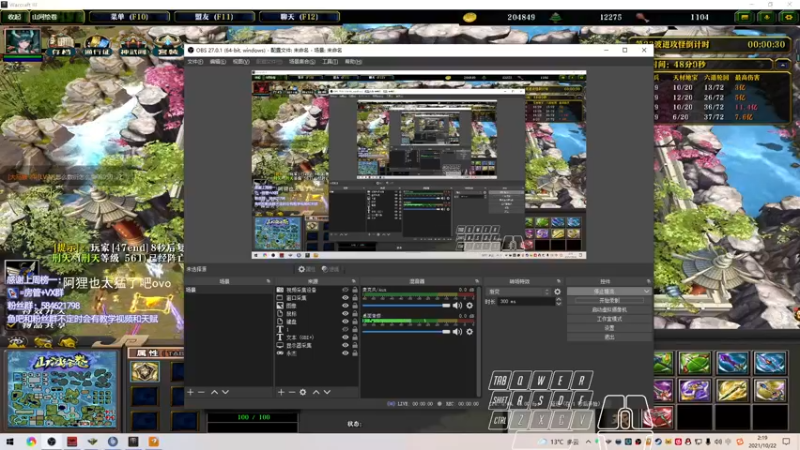The width and height of the screenshot is (800, 450).
Task: Toggle visibility of 显示器采集 source
Action: click(345, 345)
